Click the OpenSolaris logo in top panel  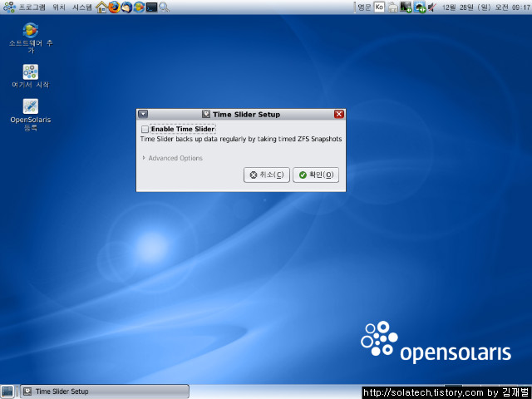[9, 7]
